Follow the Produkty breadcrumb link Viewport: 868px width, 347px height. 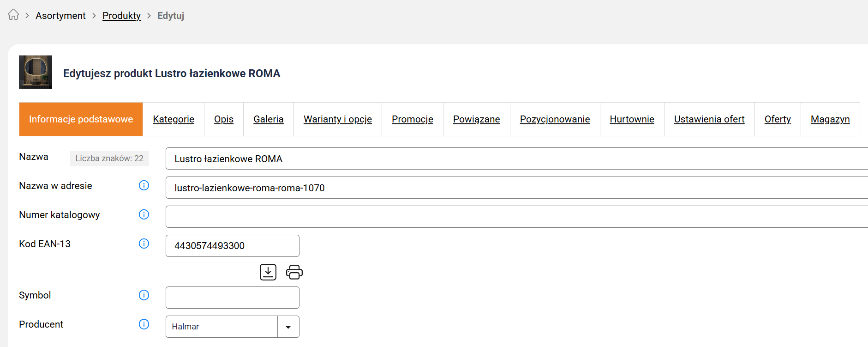coord(121,16)
